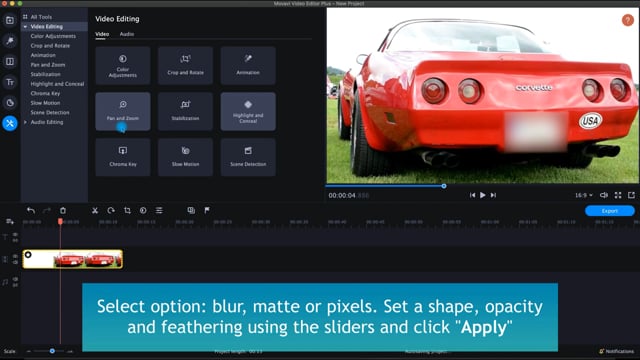This screenshot has height=360, width=640.
Task: Open Animation tool card
Action: (x=248, y=66)
